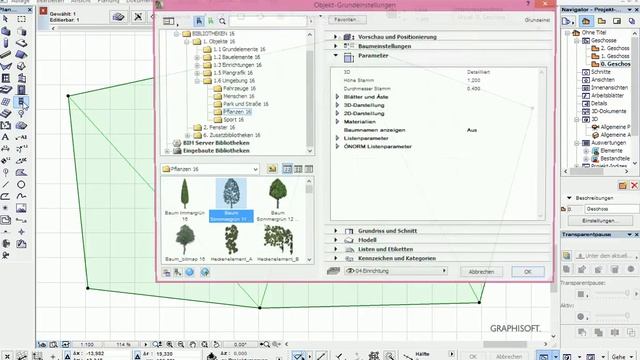Click the second globe download icon
The image size is (640, 360).
click(205, 272)
